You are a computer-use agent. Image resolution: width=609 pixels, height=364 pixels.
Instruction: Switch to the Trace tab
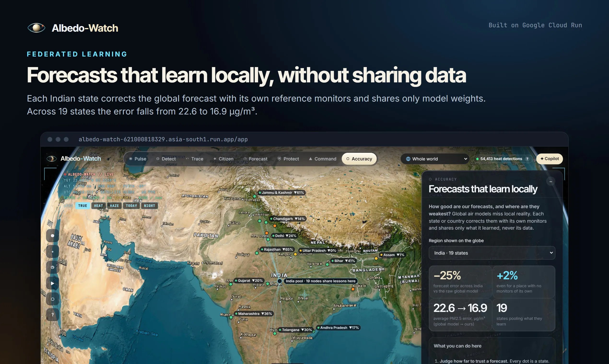click(194, 159)
